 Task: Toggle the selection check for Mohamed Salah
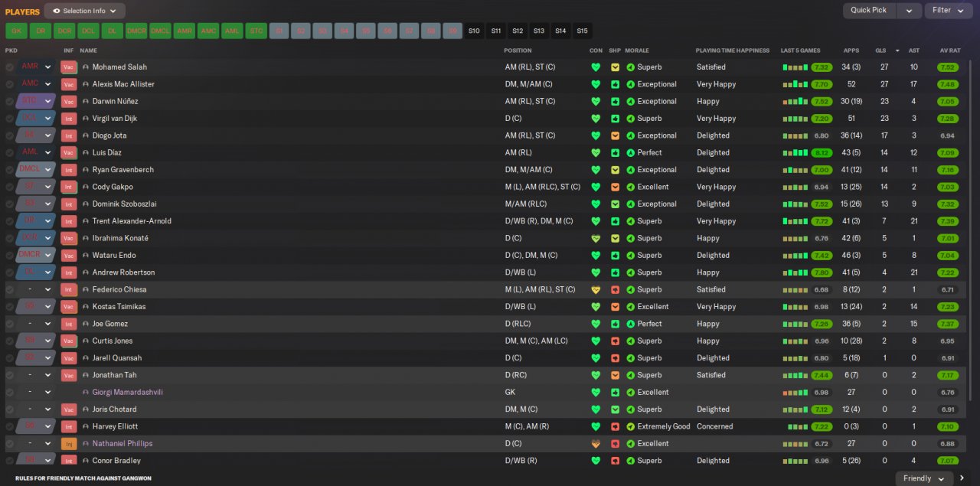(x=9, y=67)
